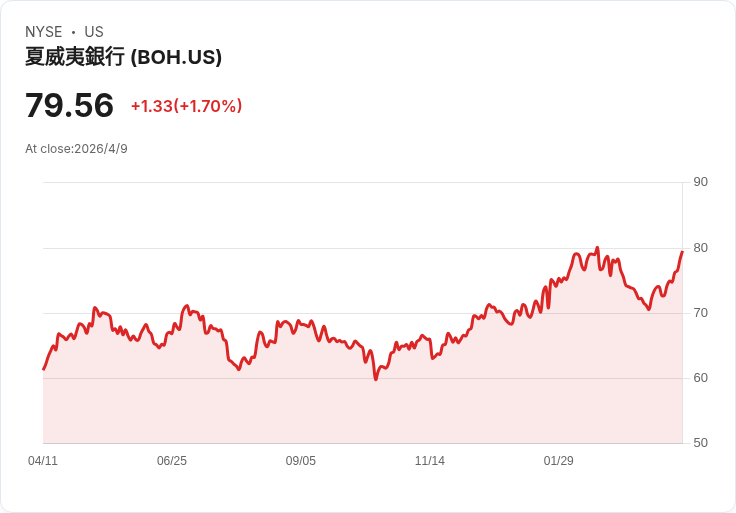Click the 70 price axis label

click(700, 313)
